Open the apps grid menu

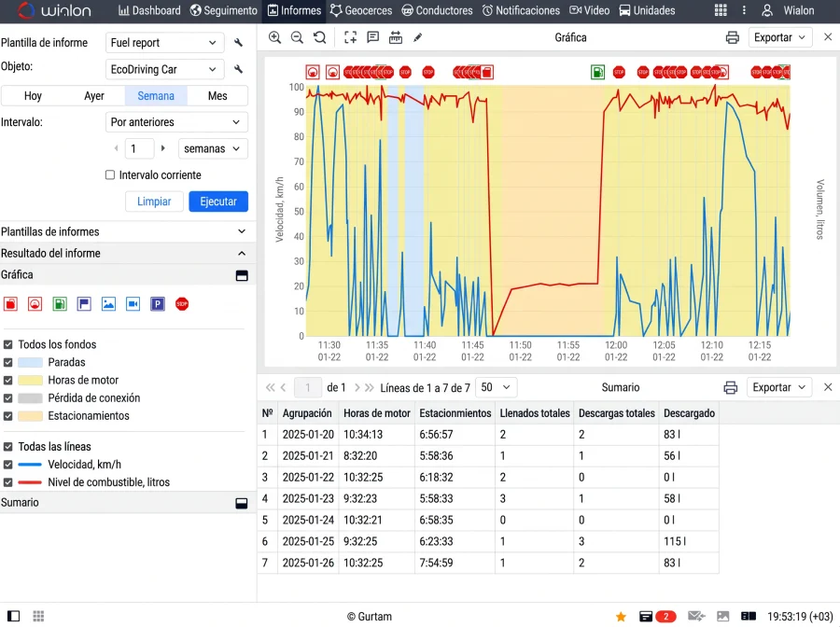click(x=721, y=10)
